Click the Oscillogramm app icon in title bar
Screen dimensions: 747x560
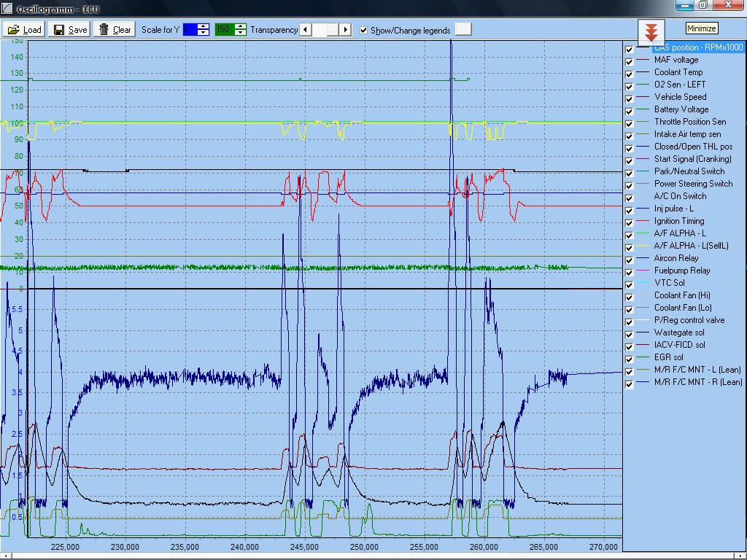point(7,9)
